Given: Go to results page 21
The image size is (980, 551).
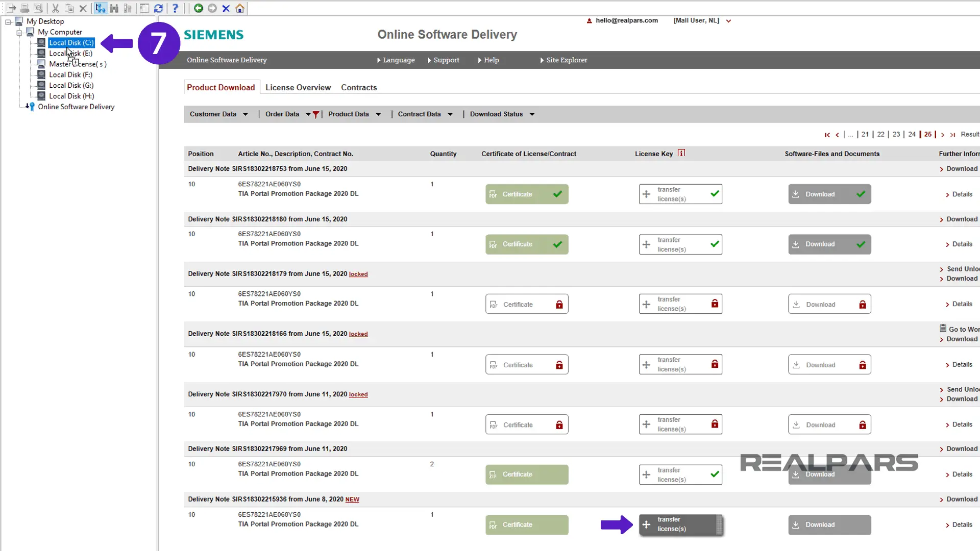Looking at the screenshot, I should pyautogui.click(x=865, y=135).
